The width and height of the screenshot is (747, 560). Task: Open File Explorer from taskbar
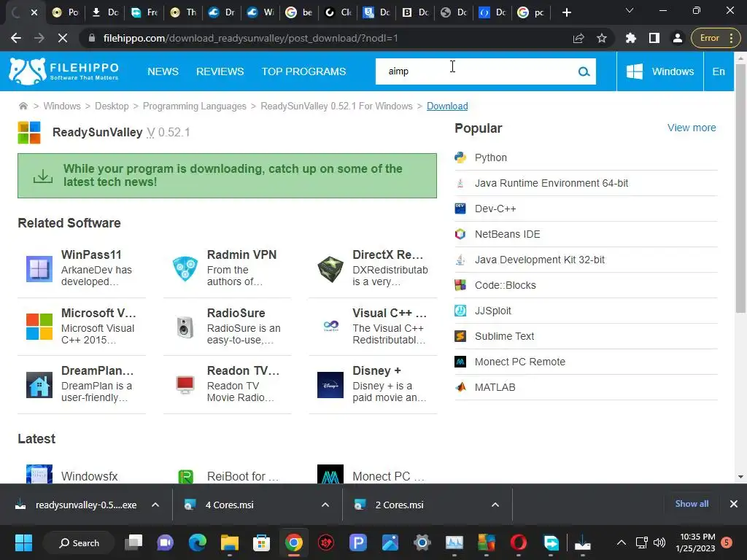pyautogui.click(x=230, y=542)
